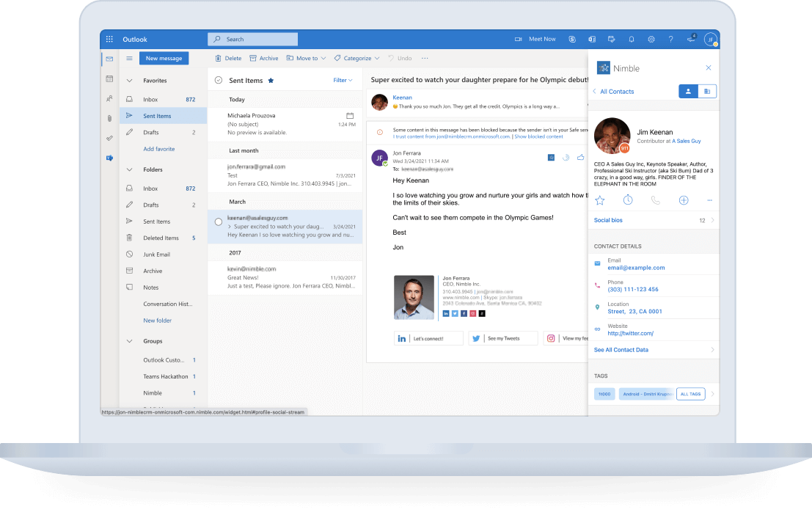The height and width of the screenshot is (512, 812).
Task: Open People from the left rail
Action: pyautogui.click(x=109, y=98)
